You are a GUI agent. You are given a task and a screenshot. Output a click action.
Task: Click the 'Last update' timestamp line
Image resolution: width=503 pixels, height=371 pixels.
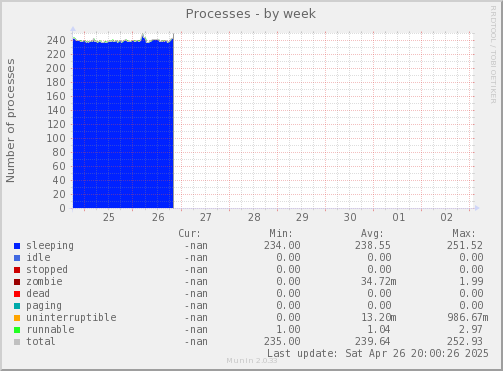coord(378,353)
